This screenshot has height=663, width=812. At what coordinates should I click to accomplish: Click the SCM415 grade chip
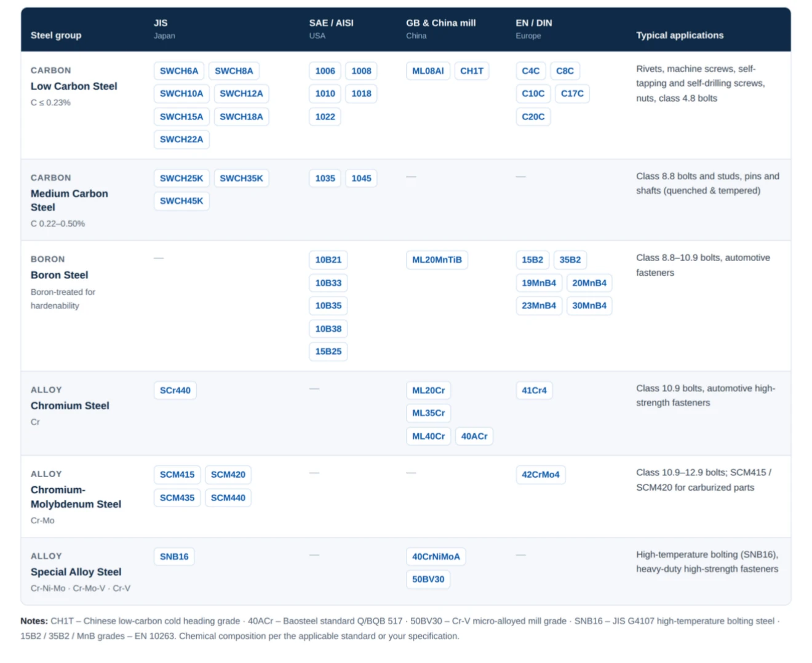coord(177,475)
